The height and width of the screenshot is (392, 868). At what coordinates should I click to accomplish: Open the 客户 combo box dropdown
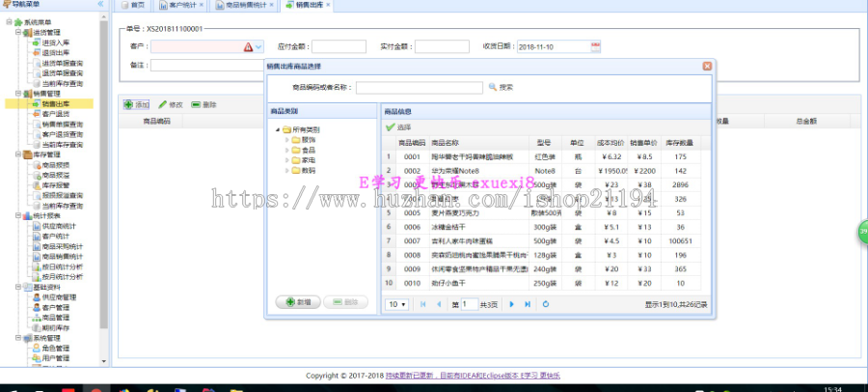pyautogui.click(x=258, y=47)
